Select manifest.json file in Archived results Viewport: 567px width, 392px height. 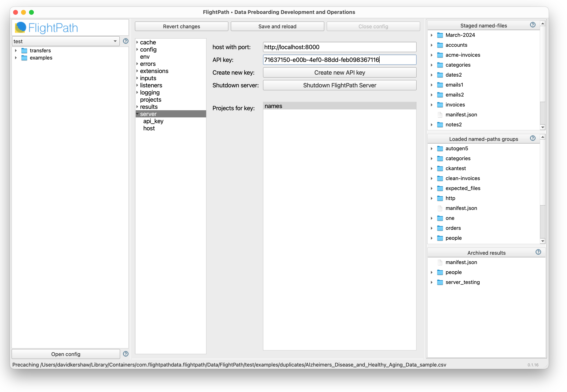(x=461, y=262)
